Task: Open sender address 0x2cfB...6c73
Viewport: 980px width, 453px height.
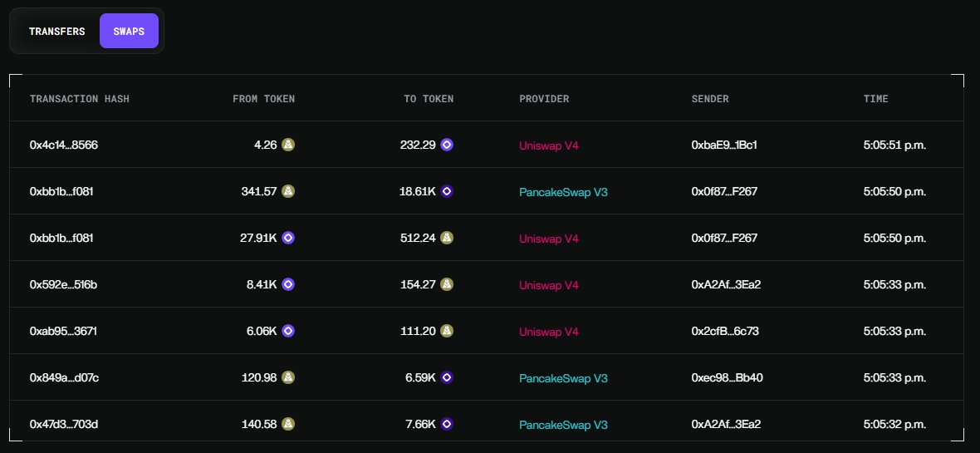Action: click(725, 331)
